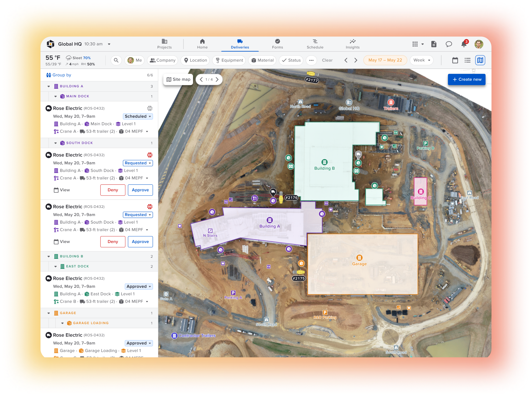Collapse the BUILDING A group
The image size is (532, 396).
click(x=49, y=86)
